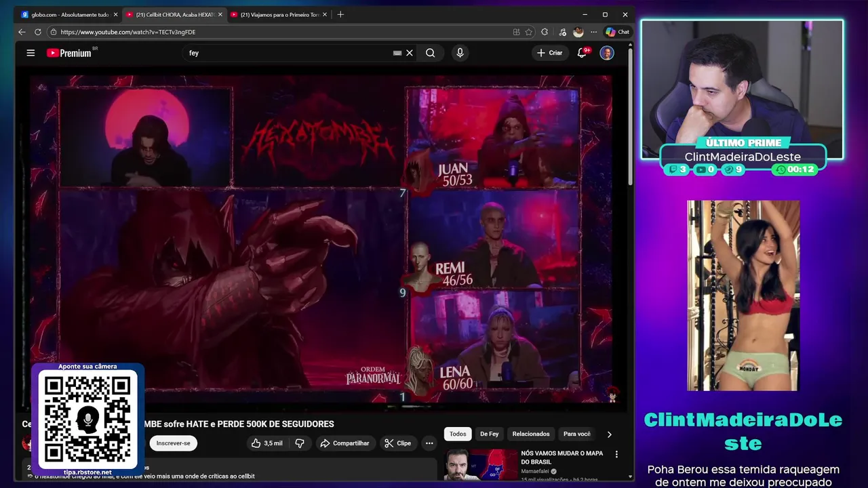This screenshot has width=868, height=488.
Task: Click the Clipe scissors button
Action: click(x=397, y=443)
